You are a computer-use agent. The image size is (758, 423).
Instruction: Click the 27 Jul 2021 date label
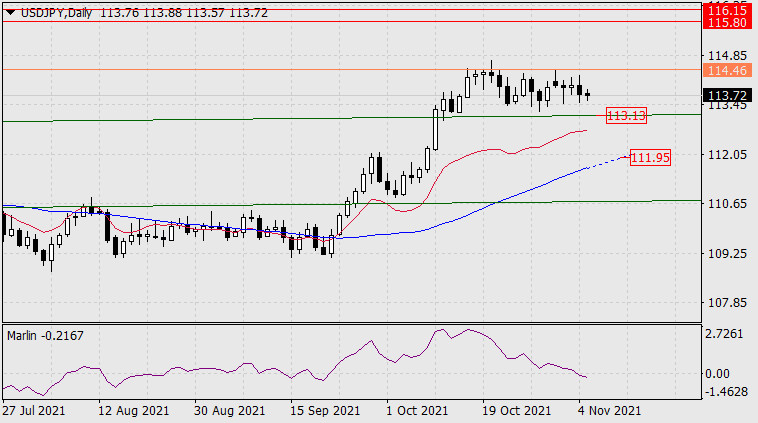tap(33, 411)
